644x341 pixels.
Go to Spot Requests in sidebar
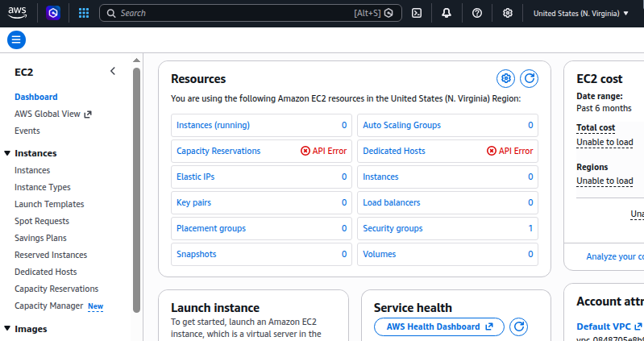(41, 221)
